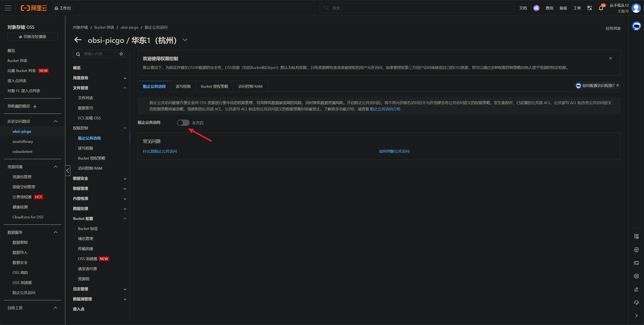Open language switcher icon
The height and width of the screenshot is (325, 644).
590,8
